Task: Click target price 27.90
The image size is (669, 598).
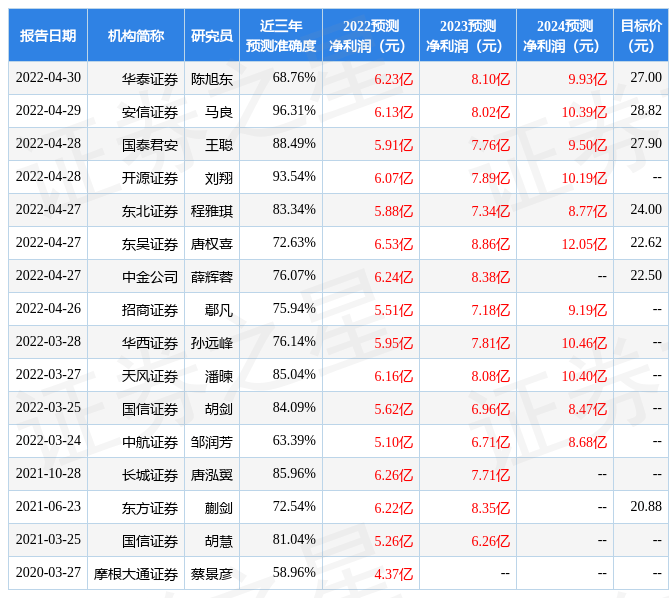Action: [x=646, y=144]
